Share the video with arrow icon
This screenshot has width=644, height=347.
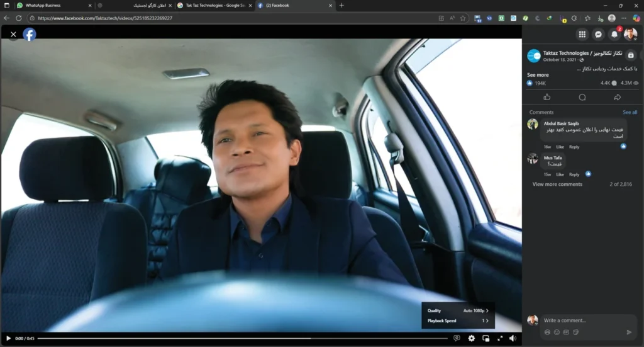click(618, 97)
